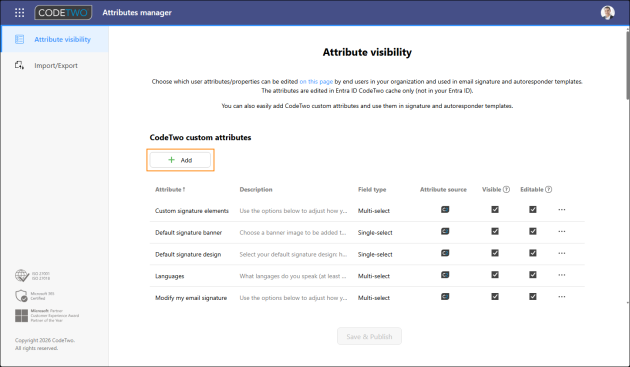Open more options for Custom signature elements
The image size is (630, 367).
click(x=562, y=209)
